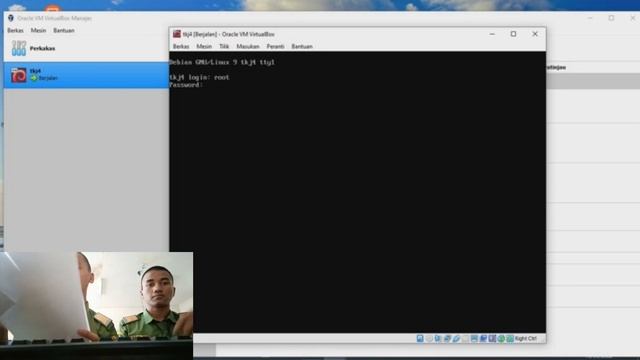This screenshot has width=640, height=360.
Task: Open the Masukan menu in the VM window
Action: (x=248, y=47)
